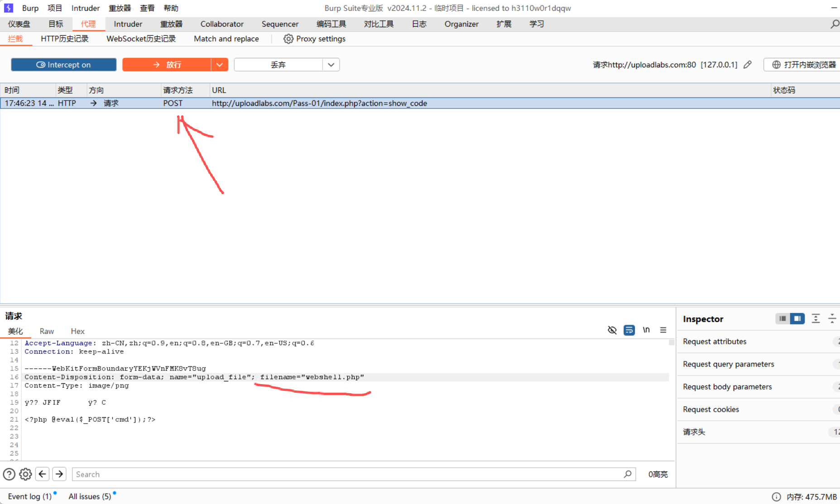Switch to Organizer tab
The height and width of the screenshot is (504, 840).
[461, 24]
